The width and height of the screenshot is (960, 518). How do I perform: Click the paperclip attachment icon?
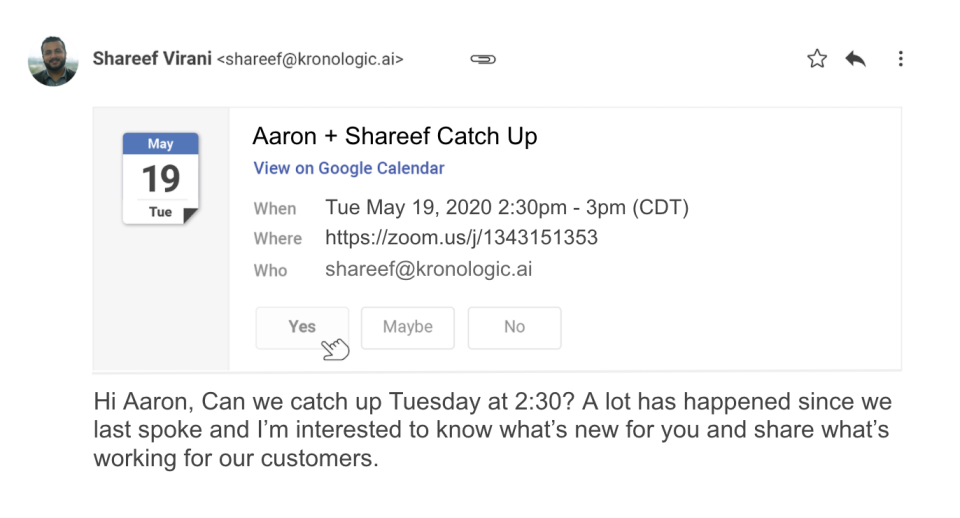coord(483,59)
